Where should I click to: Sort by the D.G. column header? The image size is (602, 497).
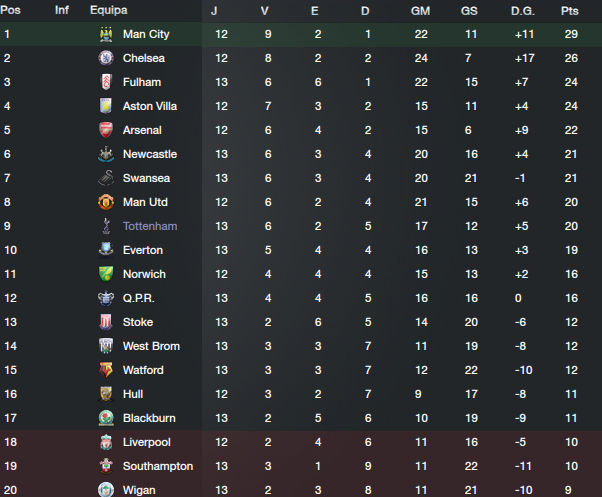click(x=522, y=10)
